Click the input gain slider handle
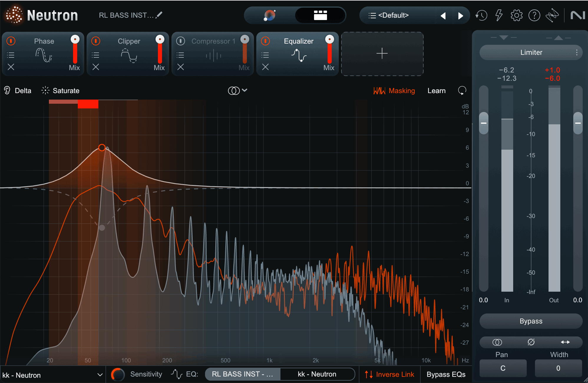The height and width of the screenshot is (383, 588). pos(484,123)
